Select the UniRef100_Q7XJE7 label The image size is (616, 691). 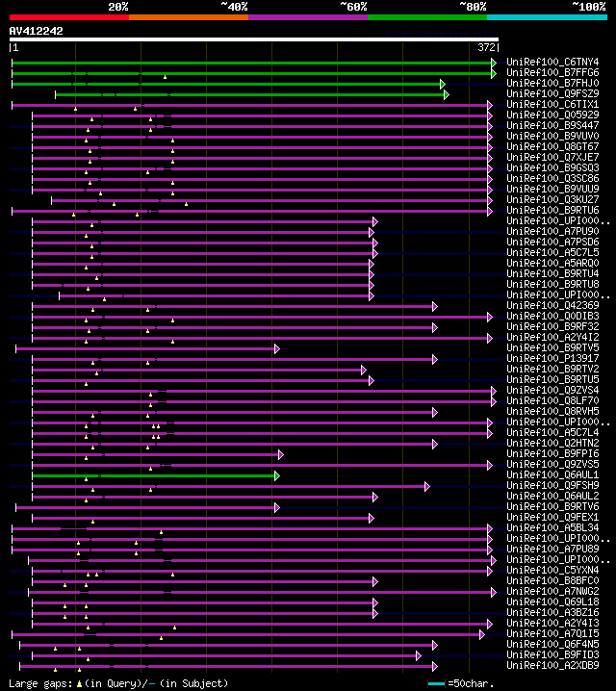pos(552,157)
